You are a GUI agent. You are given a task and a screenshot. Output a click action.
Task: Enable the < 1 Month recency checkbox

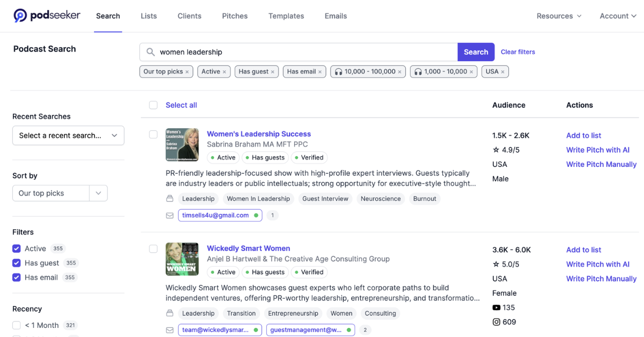[17, 325]
